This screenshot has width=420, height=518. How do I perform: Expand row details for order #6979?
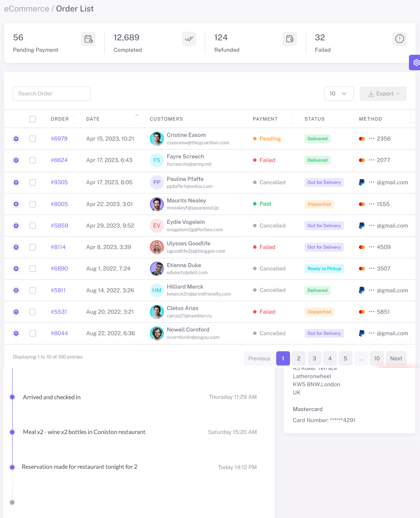tap(16, 139)
